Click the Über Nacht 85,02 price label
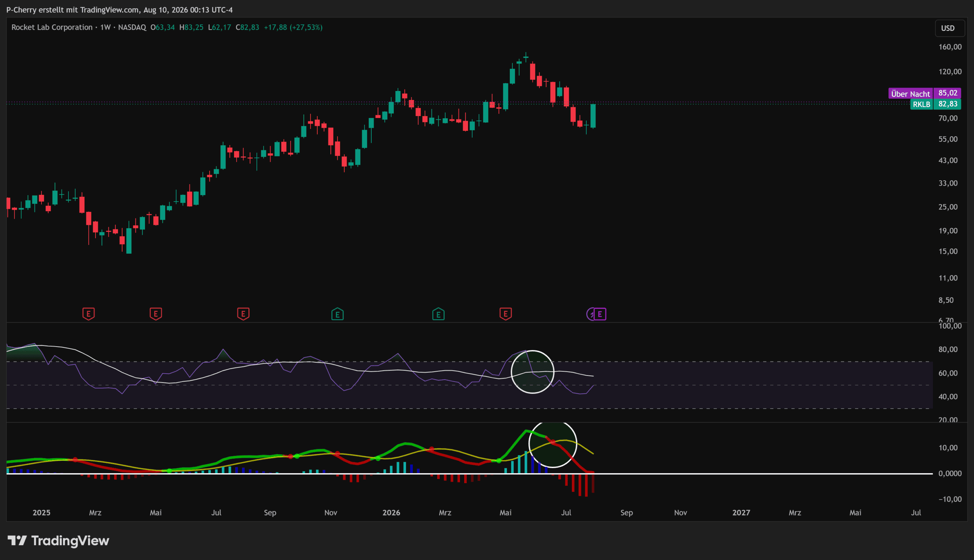Screen dimensions: 974x560 (925, 94)
